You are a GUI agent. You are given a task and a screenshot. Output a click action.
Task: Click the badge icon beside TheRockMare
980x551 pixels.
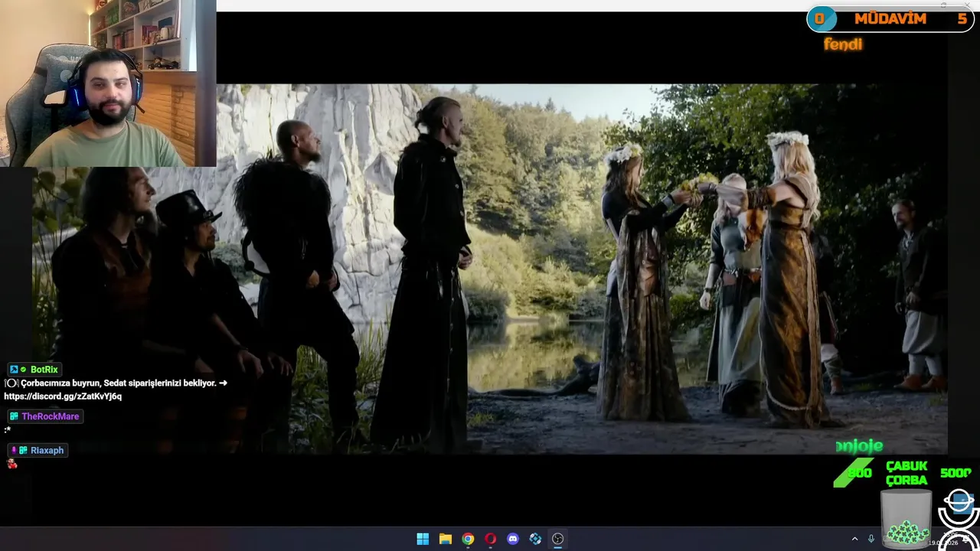coord(14,416)
